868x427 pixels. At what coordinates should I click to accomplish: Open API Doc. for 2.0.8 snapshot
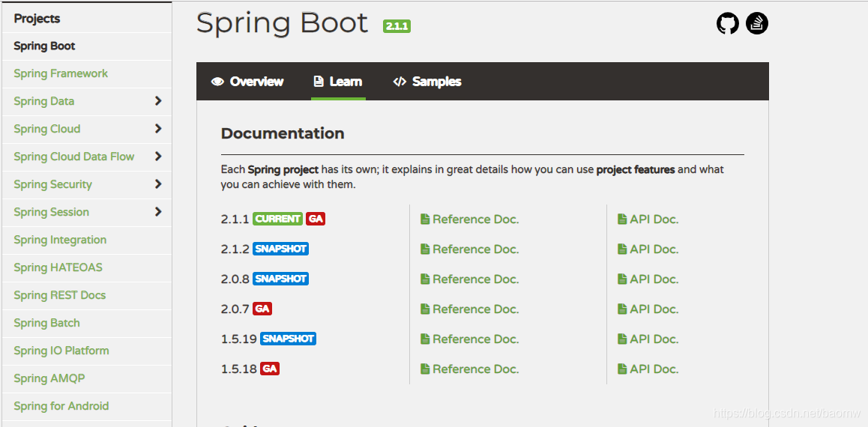click(x=648, y=279)
